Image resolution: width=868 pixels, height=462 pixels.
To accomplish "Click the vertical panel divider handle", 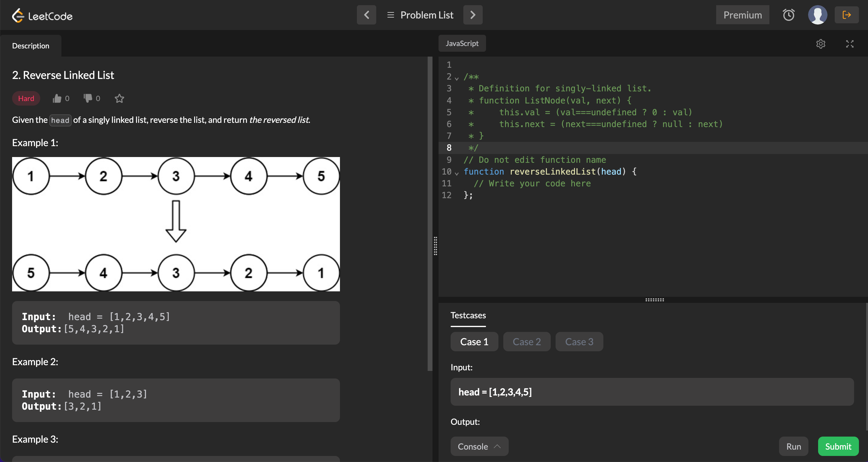I will point(435,246).
